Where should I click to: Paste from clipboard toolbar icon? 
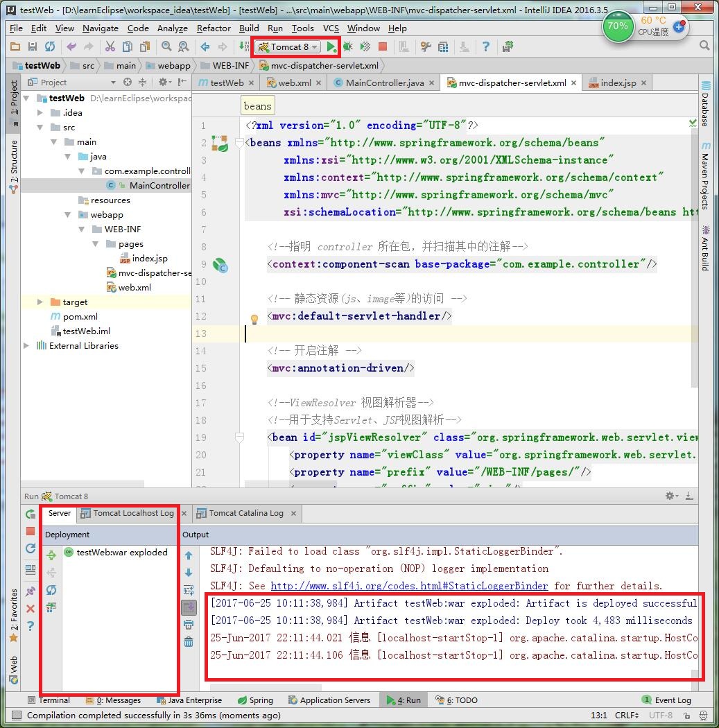point(145,46)
